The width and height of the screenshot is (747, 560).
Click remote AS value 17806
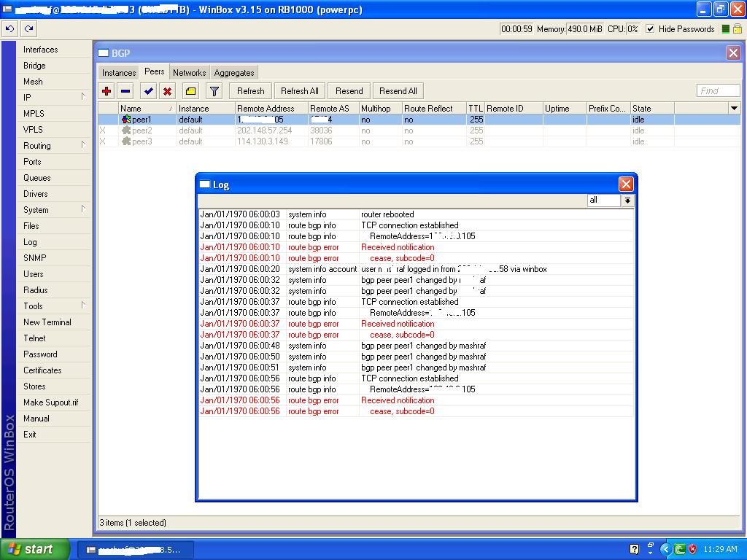click(321, 141)
